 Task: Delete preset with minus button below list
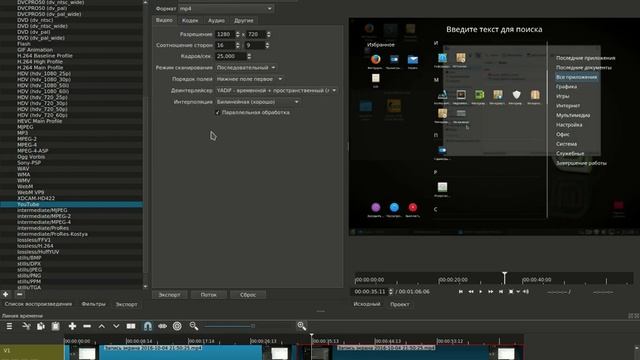(19, 294)
